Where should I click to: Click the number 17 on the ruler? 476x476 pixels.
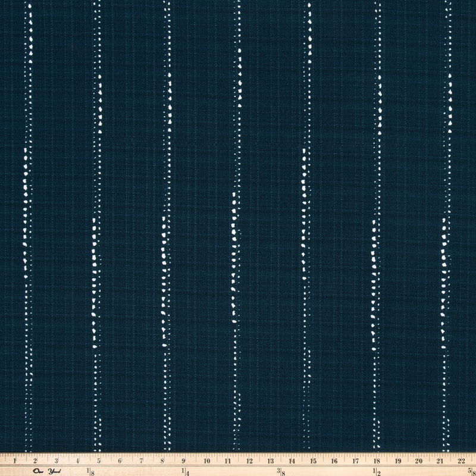click(354, 461)
